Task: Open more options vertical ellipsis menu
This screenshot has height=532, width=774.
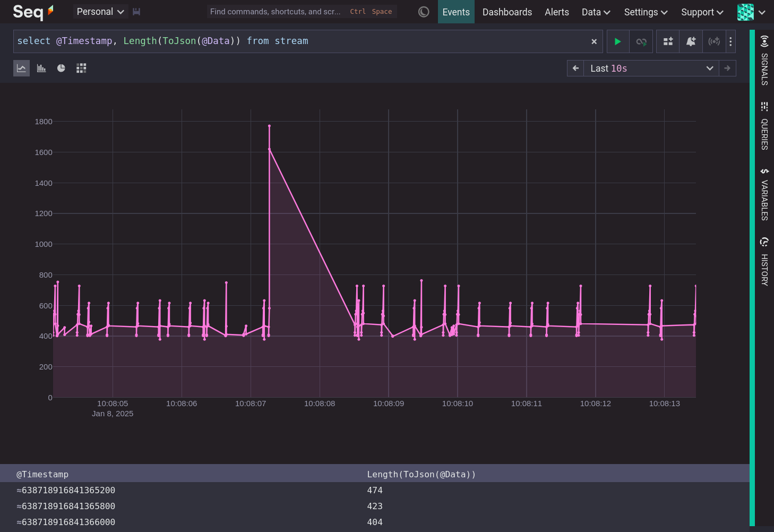Action: [730, 41]
